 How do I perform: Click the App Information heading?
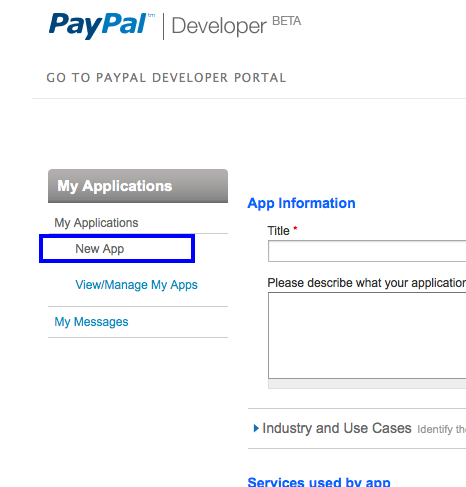[x=301, y=203]
